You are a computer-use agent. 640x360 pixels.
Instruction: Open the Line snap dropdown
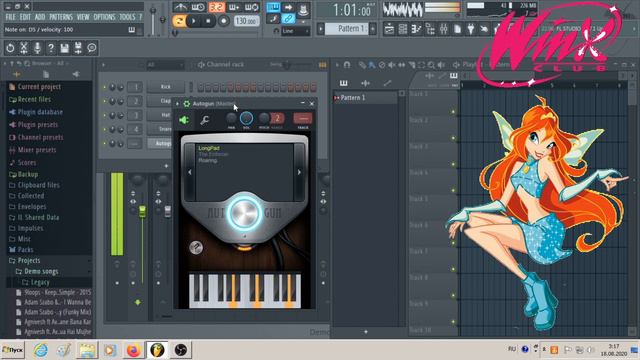point(296,31)
